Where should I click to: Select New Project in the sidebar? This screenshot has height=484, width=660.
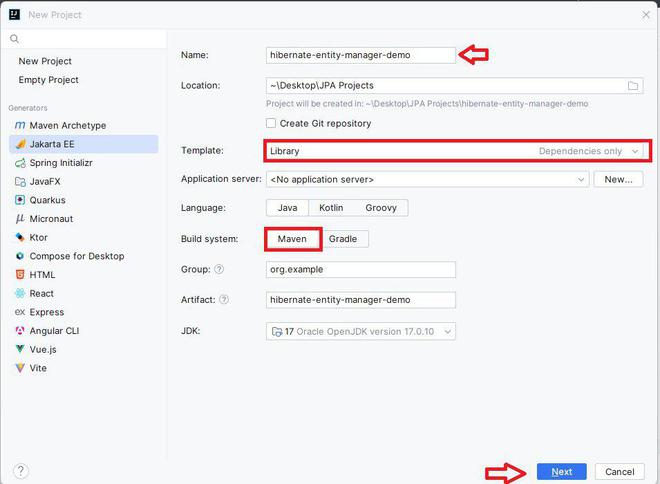coord(45,61)
